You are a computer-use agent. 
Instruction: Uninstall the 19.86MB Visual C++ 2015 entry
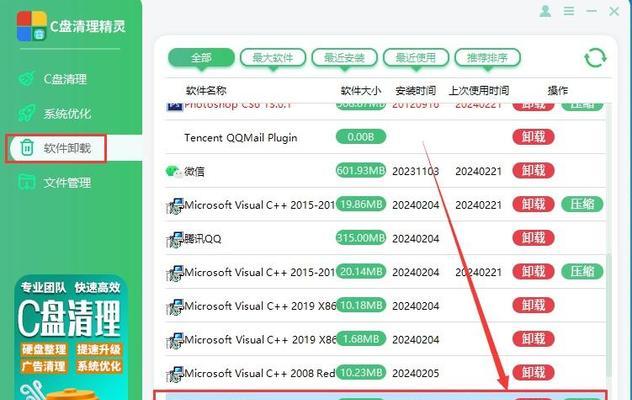(533, 204)
